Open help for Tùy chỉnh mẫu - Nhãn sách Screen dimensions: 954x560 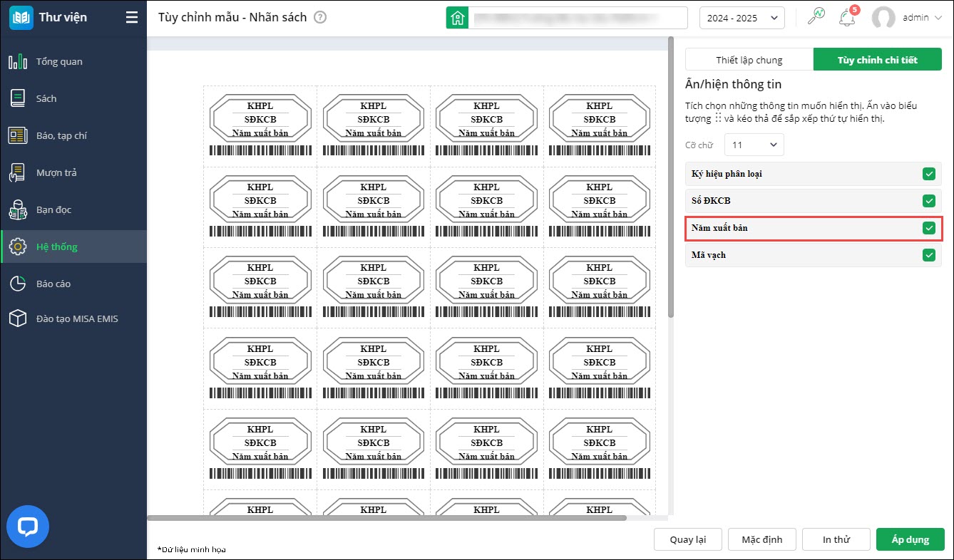(x=320, y=17)
